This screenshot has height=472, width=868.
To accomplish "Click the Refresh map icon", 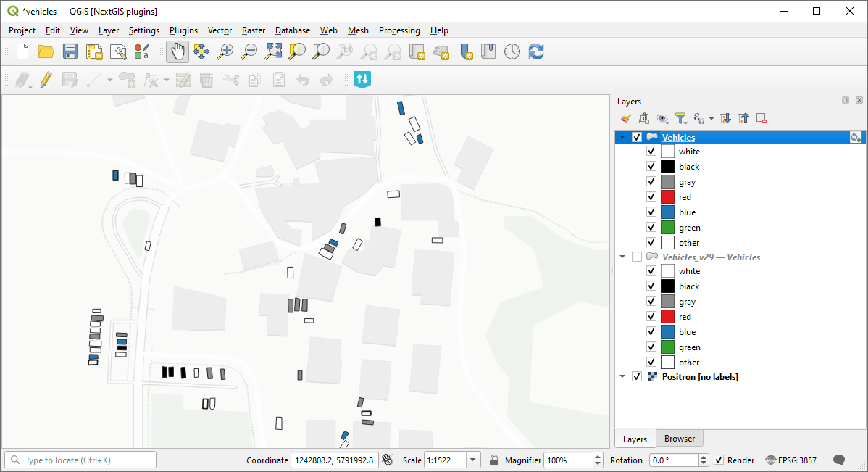I will (x=536, y=51).
